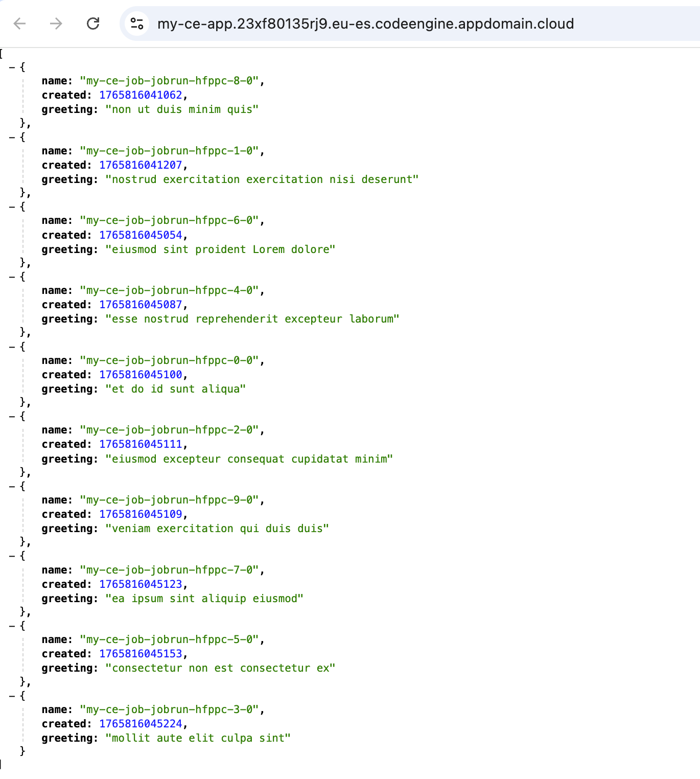This screenshot has width=700, height=779.
Task: Select greeting "nostrud exercitation exercitation nisi deserunt"
Action: [262, 179]
